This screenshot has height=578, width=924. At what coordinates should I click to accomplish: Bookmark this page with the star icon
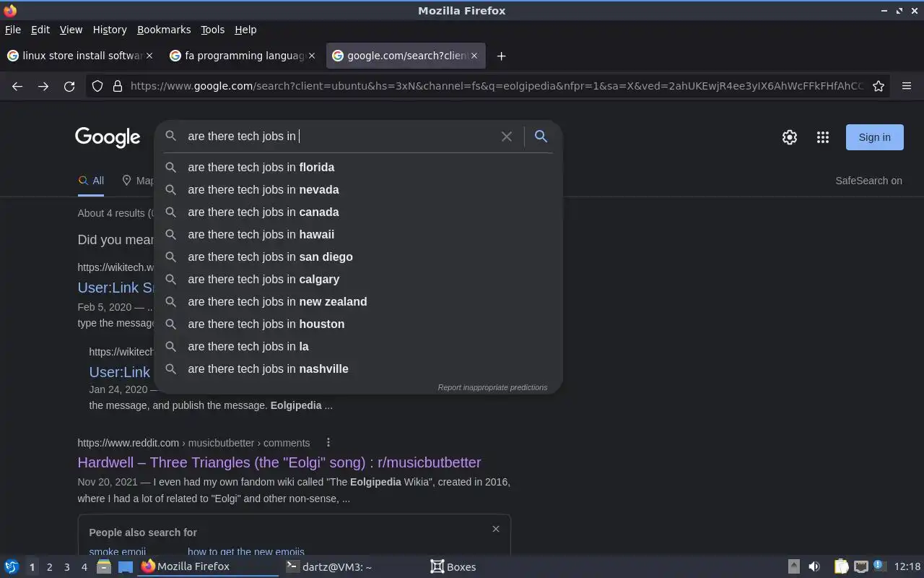coord(879,86)
